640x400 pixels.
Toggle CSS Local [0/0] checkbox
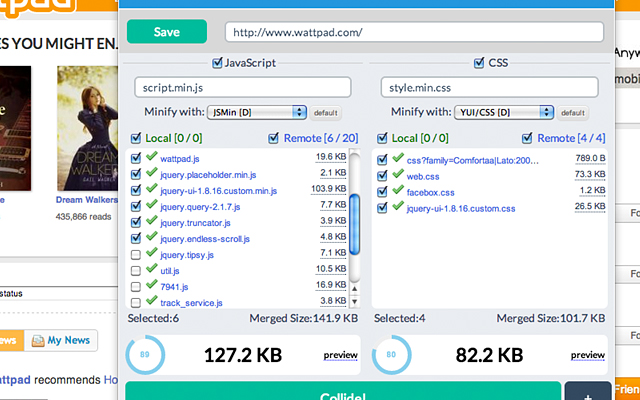pyautogui.click(x=382, y=138)
